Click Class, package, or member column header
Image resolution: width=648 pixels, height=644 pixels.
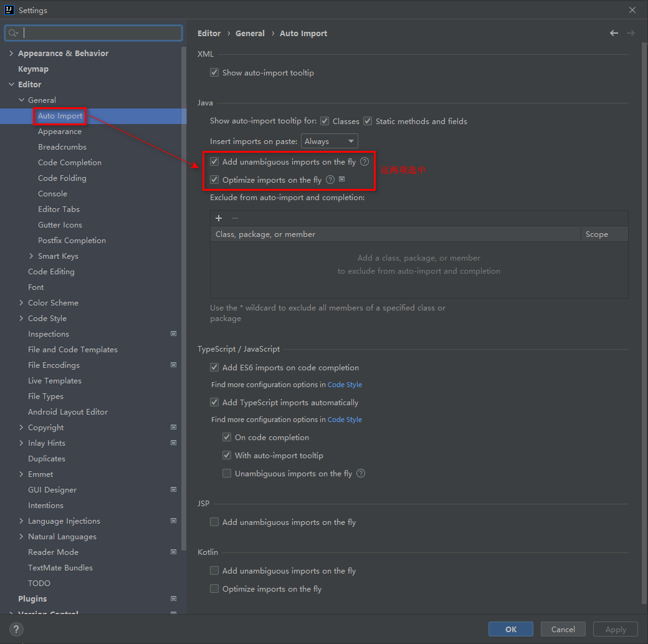396,234
